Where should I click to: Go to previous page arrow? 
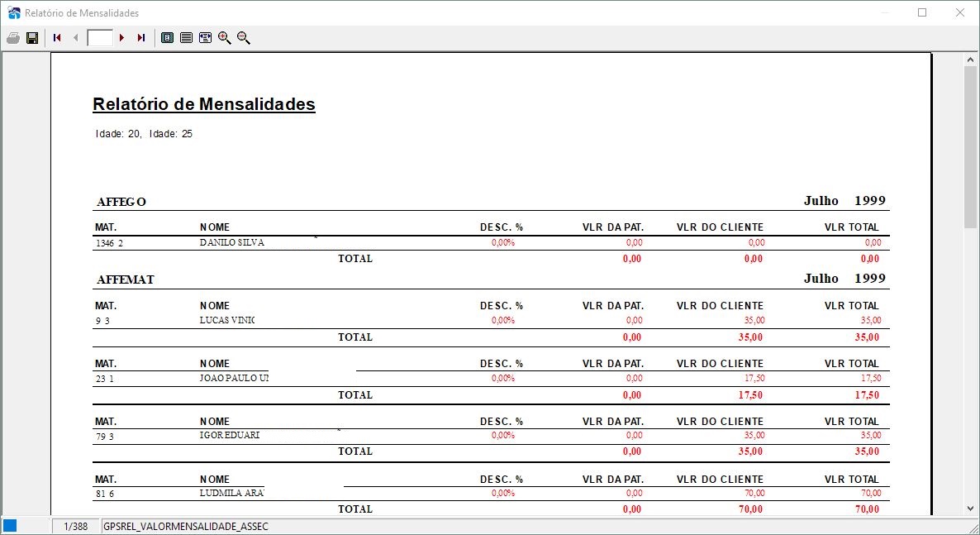point(76,38)
